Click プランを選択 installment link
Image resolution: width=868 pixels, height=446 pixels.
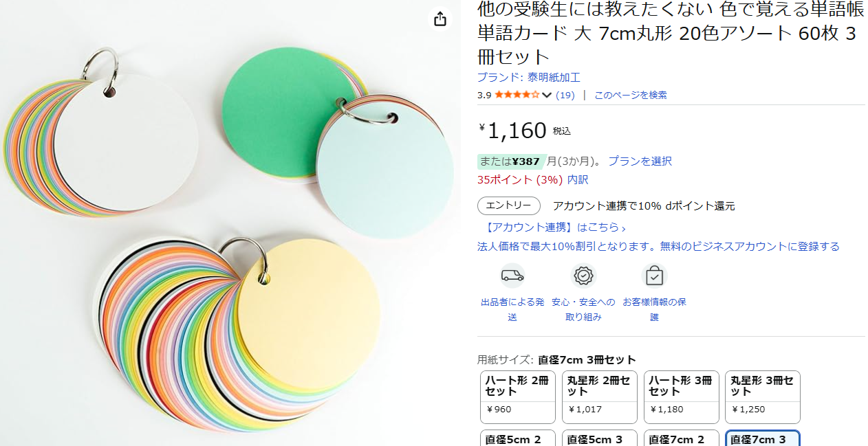pyautogui.click(x=640, y=161)
